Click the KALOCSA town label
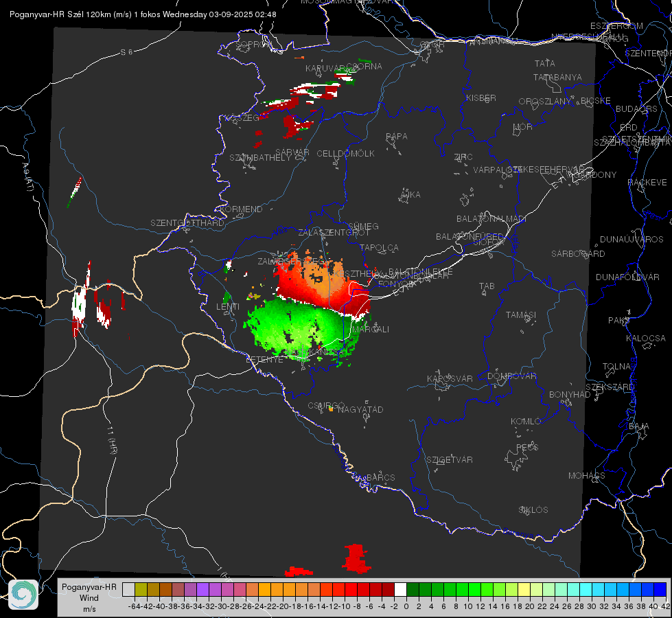The width and height of the screenshot is (672, 618). (646, 339)
